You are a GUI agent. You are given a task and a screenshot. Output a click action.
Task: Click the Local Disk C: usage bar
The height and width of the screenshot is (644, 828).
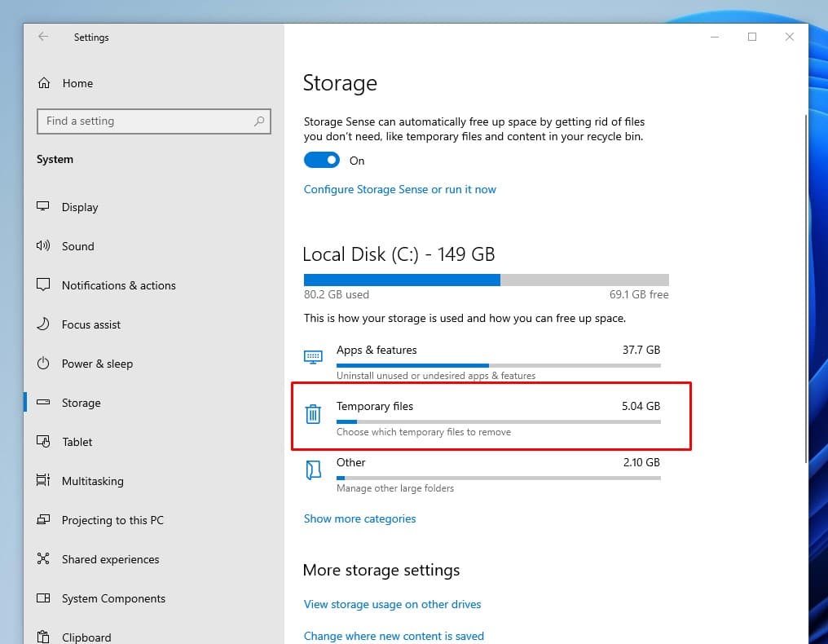pos(486,280)
